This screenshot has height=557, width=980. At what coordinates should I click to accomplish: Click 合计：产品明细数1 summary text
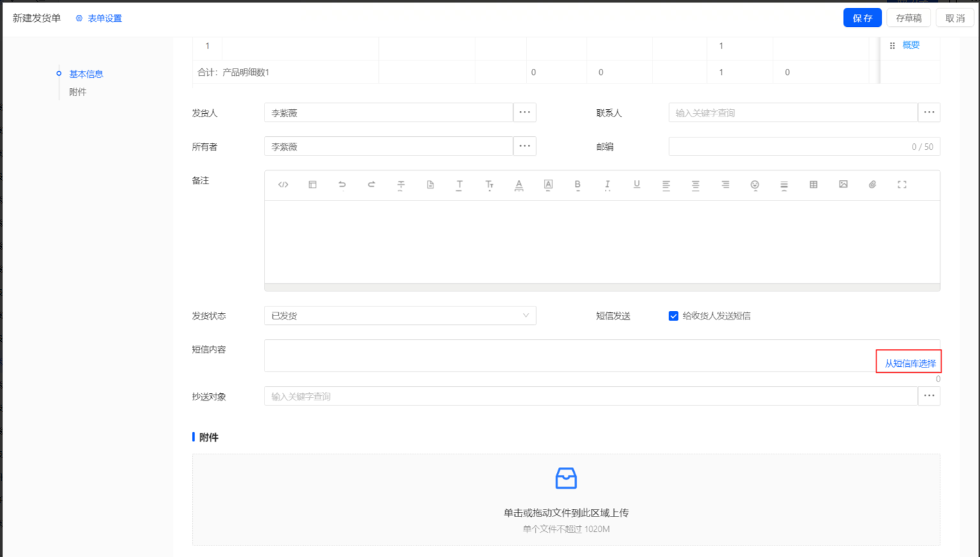(x=234, y=73)
